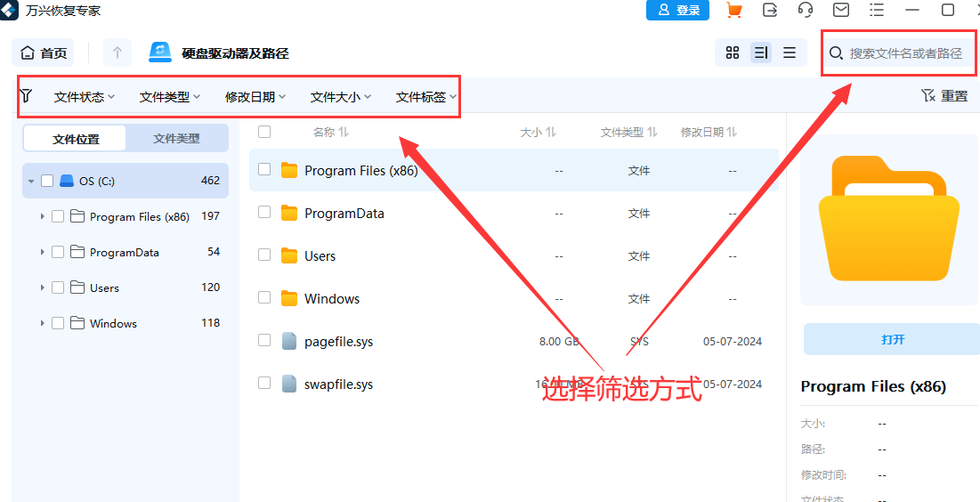Click the large folder preview image
The image size is (980, 502).
[888, 219]
